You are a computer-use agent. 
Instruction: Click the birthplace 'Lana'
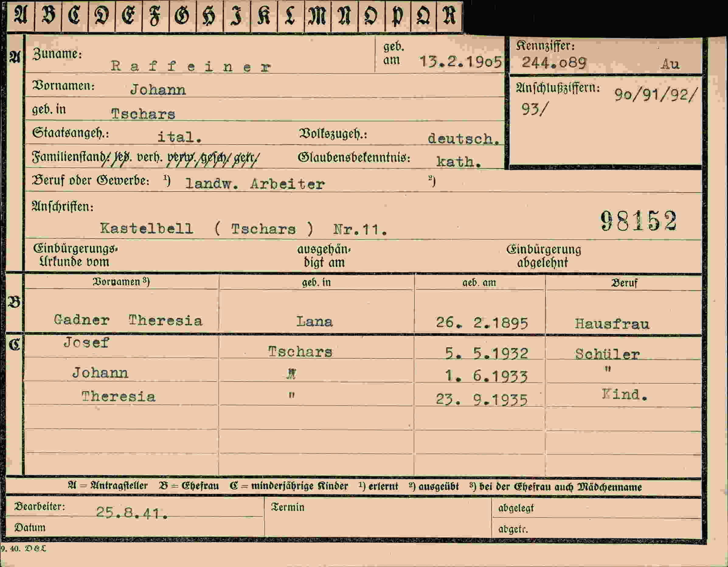coord(315,322)
